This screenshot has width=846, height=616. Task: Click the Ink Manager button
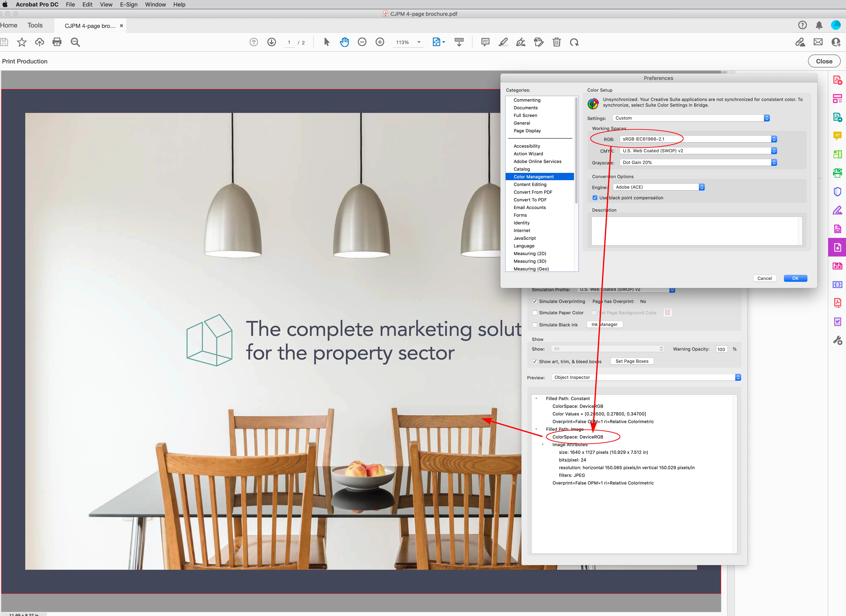(x=604, y=324)
